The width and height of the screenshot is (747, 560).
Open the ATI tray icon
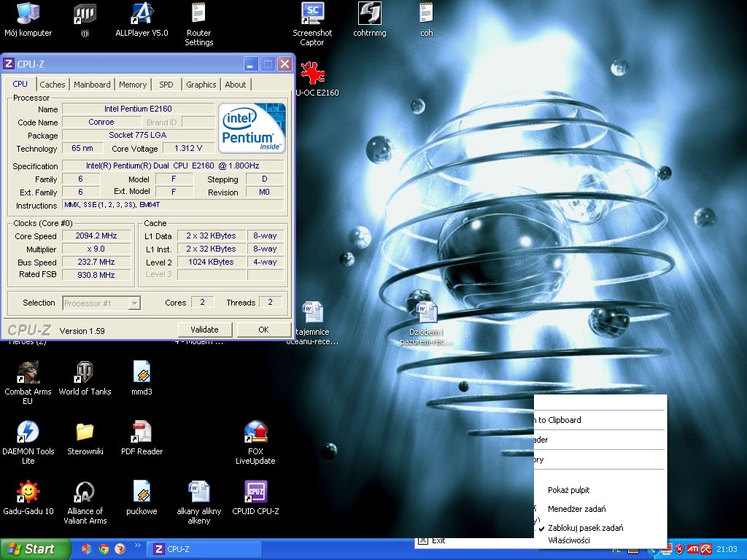694,549
